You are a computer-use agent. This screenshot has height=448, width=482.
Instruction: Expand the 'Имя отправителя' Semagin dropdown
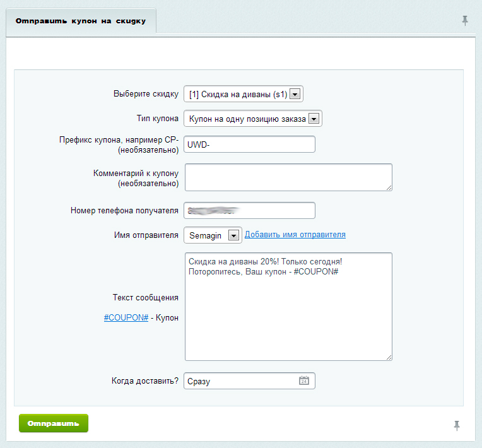tap(233, 235)
